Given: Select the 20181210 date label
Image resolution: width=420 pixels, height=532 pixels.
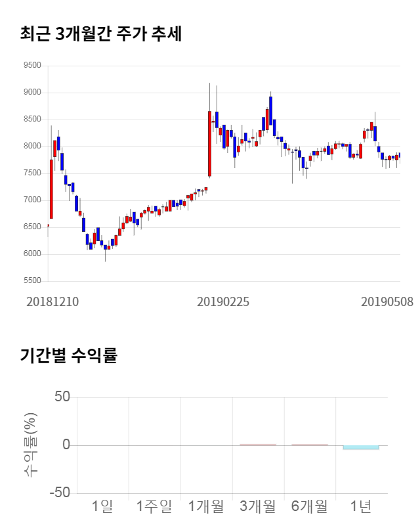Looking at the screenshot, I should coord(52,301).
